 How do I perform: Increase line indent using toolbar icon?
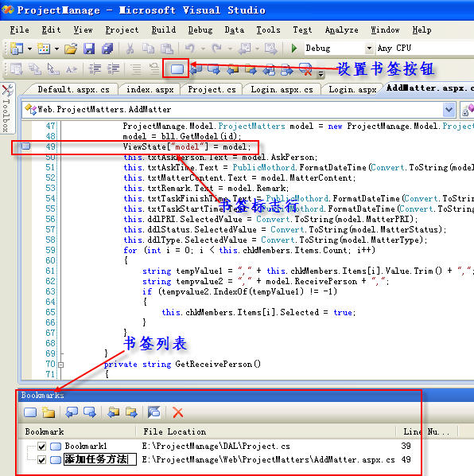tap(113, 69)
